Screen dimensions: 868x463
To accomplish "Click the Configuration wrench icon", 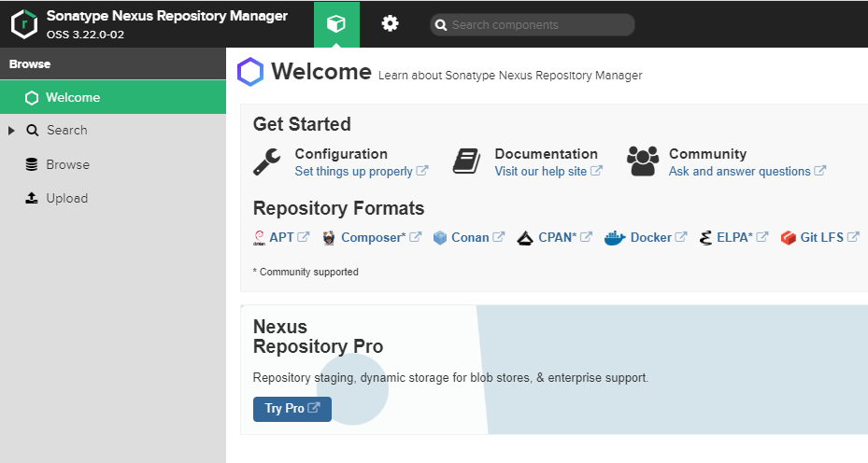I will click(267, 162).
